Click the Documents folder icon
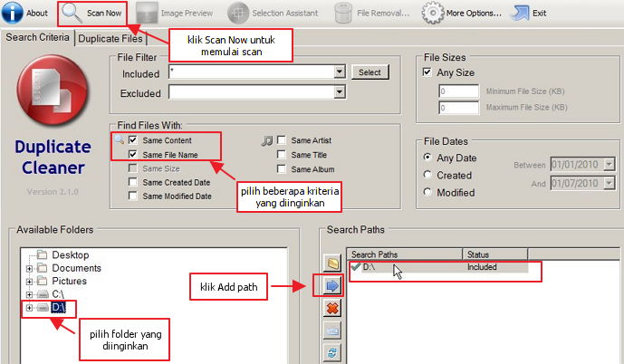This screenshot has height=364, width=624. 43,268
